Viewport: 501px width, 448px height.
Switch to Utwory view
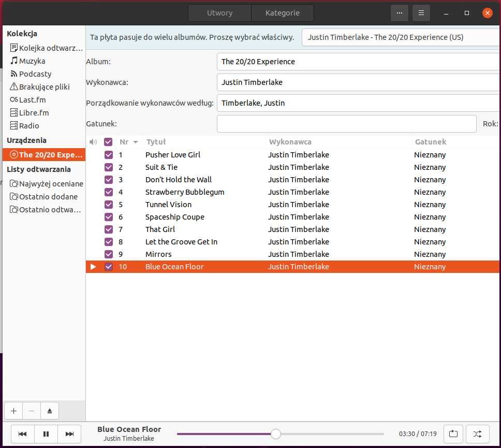tap(220, 13)
